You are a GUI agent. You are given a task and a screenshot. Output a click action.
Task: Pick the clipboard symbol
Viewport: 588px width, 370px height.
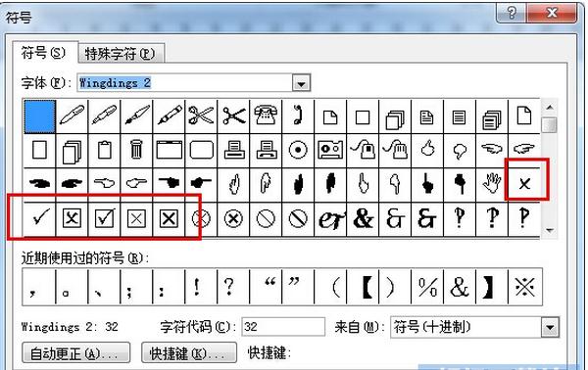point(104,151)
